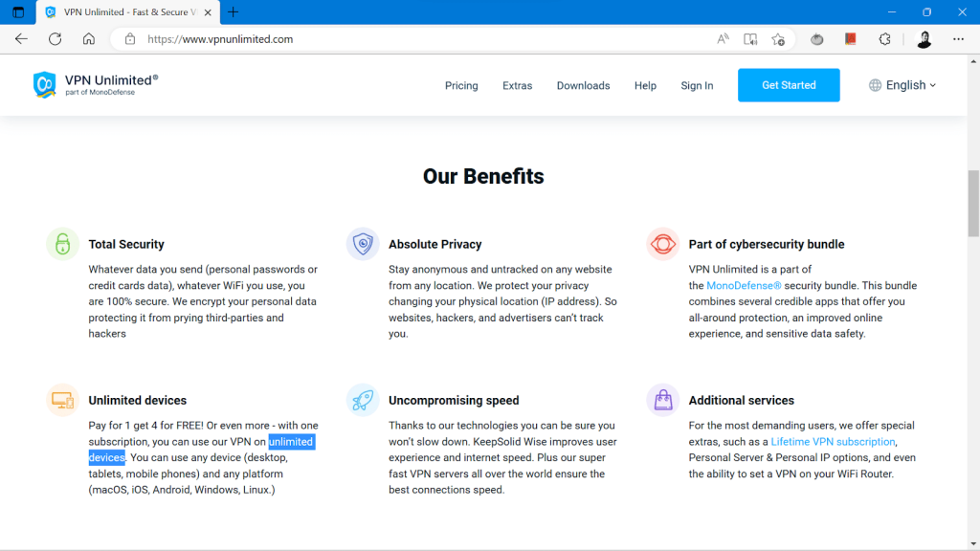This screenshot has width=980, height=551.
Task: Click the Total Security heading
Action: (126, 244)
